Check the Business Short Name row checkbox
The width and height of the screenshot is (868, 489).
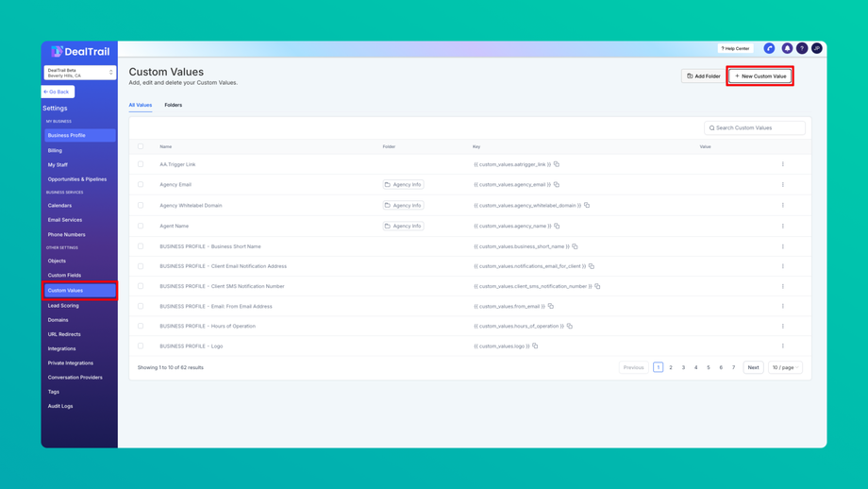tap(141, 246)
